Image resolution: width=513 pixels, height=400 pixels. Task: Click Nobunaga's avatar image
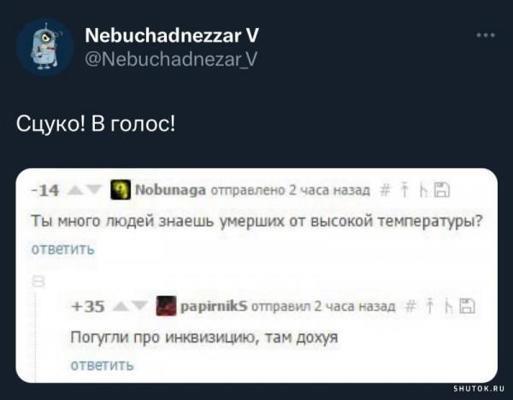point(120,189)
